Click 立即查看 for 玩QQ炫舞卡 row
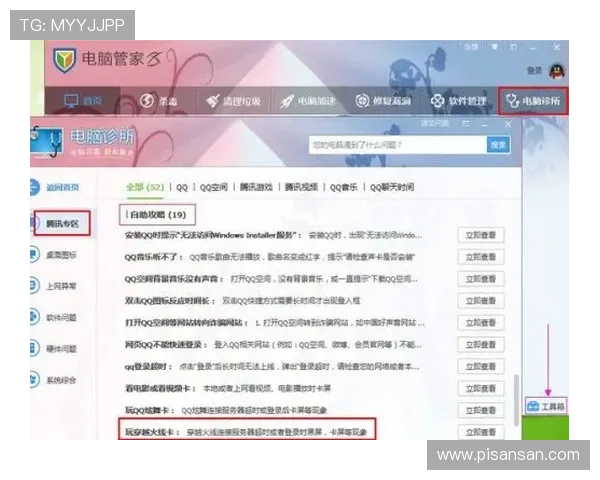The image size is (600, 480). pyautogui.click(x=481, y=410)
